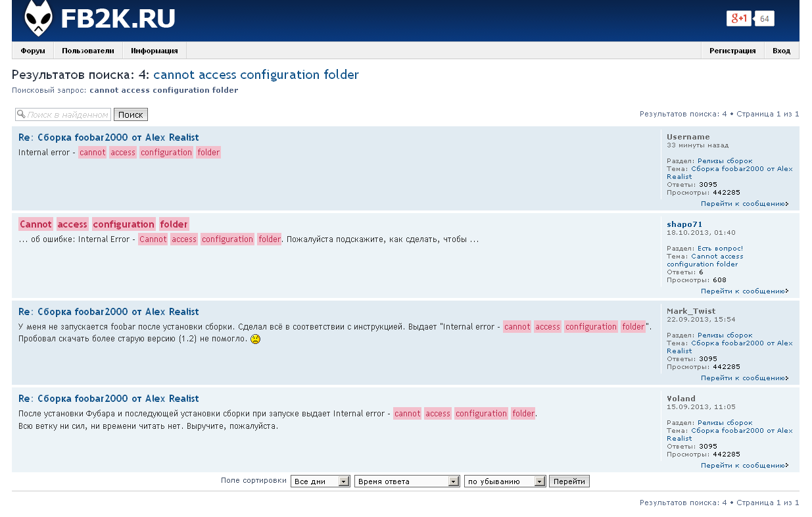This screenshot has width=812, height=517.
Task: Open the Пользователи menu item
Action: tap(88, 51)
